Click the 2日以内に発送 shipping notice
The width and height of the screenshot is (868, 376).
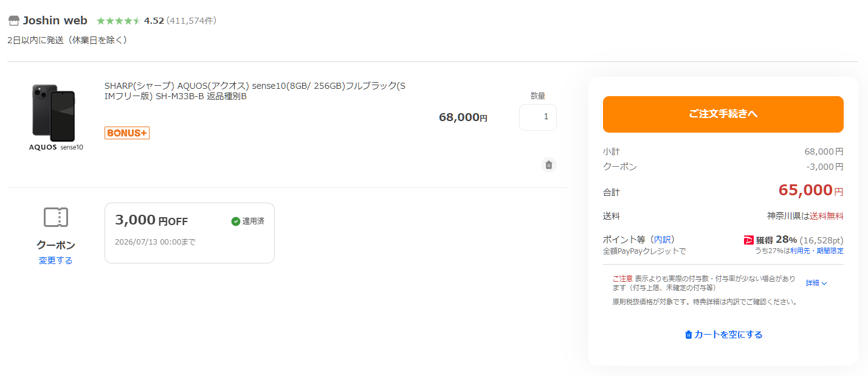coord(67,40)
